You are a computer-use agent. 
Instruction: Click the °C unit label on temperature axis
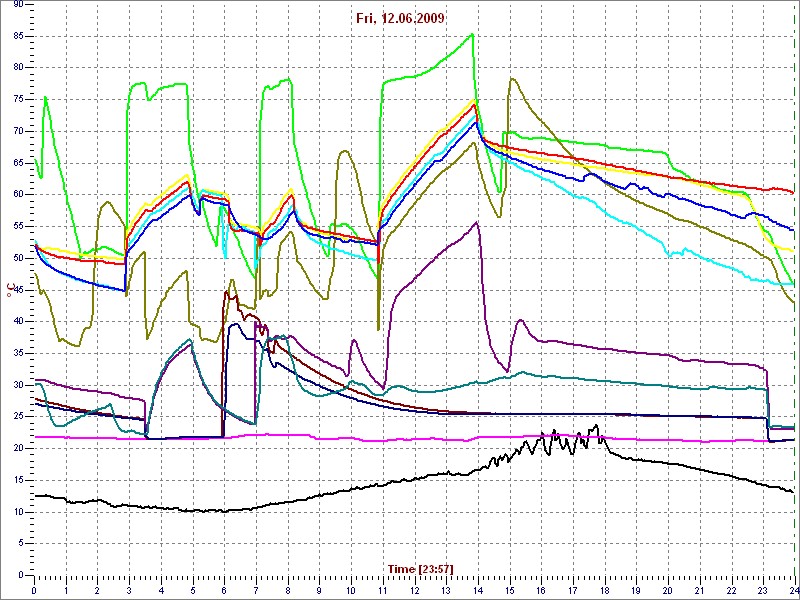pyautogui.click(x=9, y=290)
